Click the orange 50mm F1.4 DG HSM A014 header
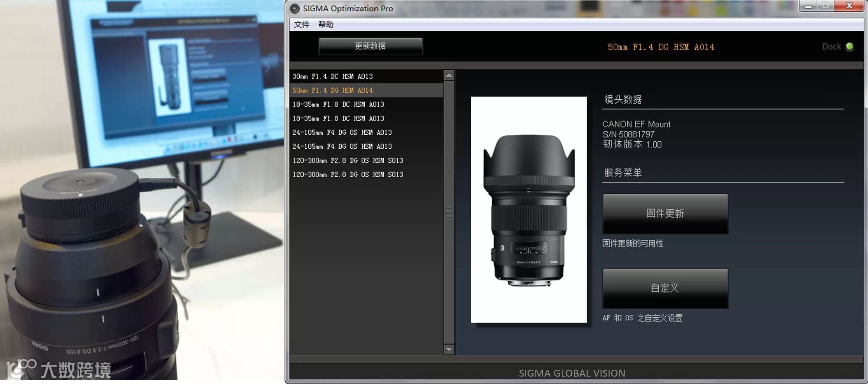Viewport: 868px width, 384px height. 661,47
